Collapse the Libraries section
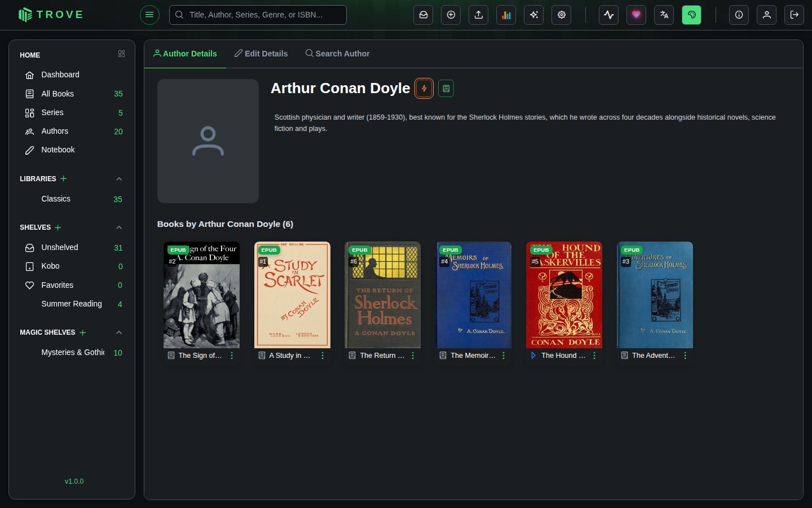This screenshot has height=508, width=812. 119,179
